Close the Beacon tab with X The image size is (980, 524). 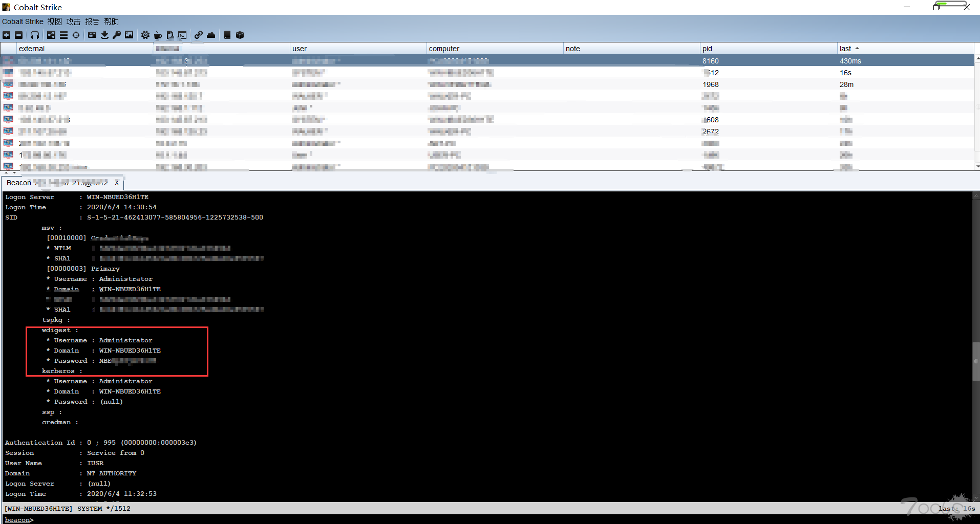click(x=117, y=183)
